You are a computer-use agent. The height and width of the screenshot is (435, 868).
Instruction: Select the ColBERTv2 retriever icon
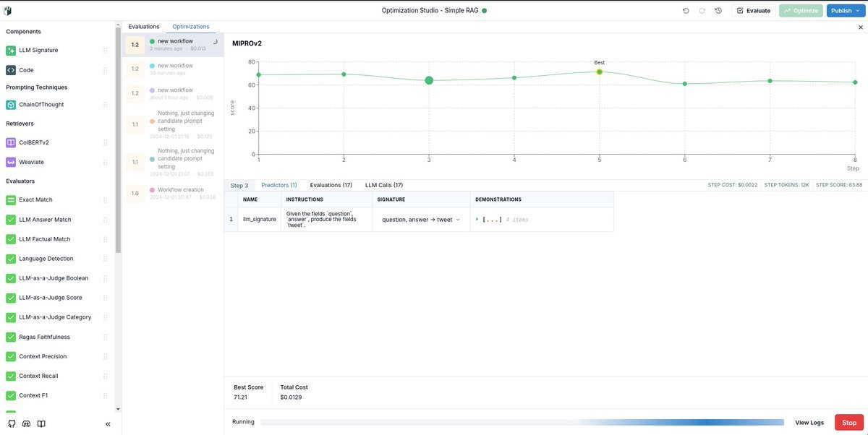tap(11, 143)
